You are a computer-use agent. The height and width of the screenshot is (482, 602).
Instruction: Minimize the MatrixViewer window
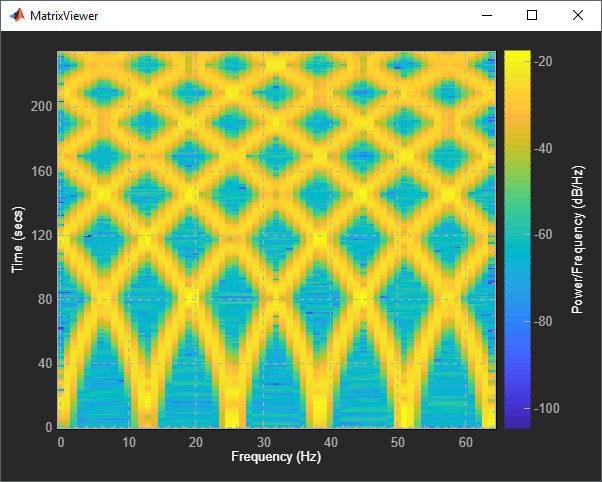[487, 15]
